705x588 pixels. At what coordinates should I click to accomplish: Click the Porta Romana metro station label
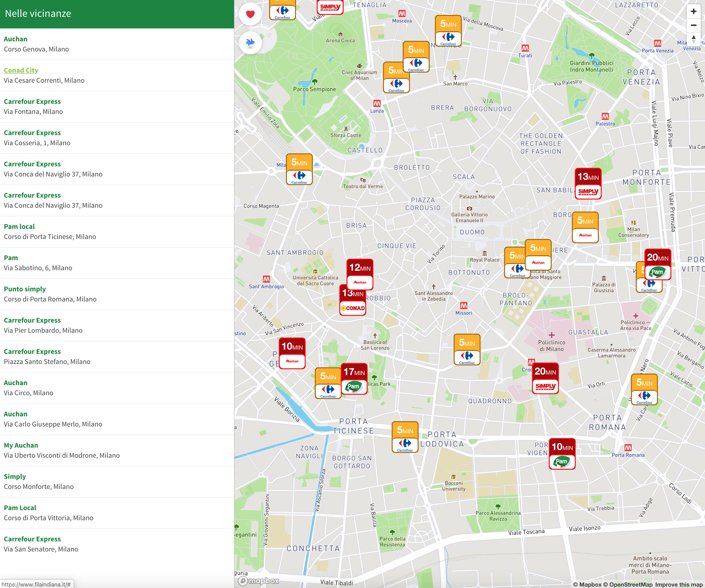[628, 455]
